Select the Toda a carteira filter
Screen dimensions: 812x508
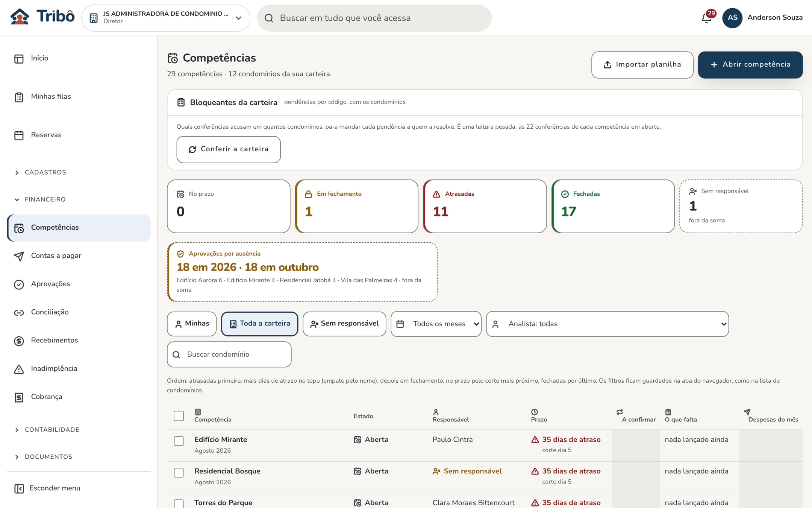pyautogui.click(x=260, y=324)
